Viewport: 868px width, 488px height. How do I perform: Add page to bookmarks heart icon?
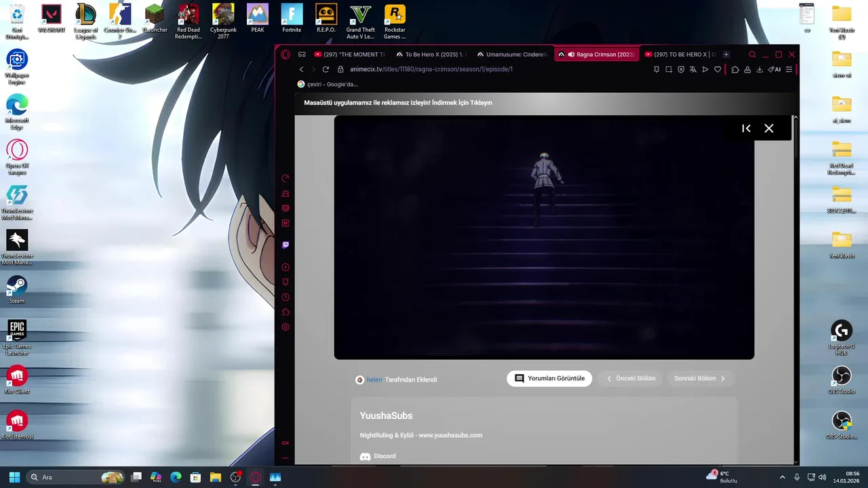pyautogui.click(x=717, y=69)
